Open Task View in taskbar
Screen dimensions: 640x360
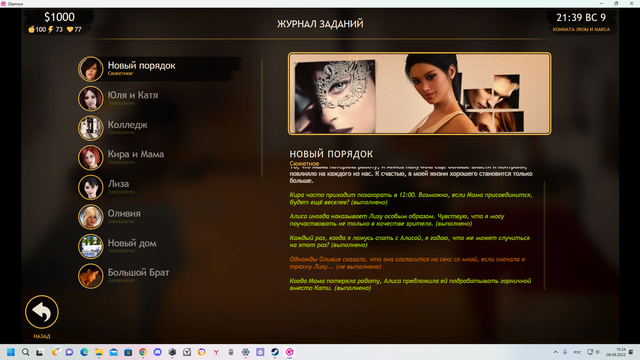tap(40, 352)
